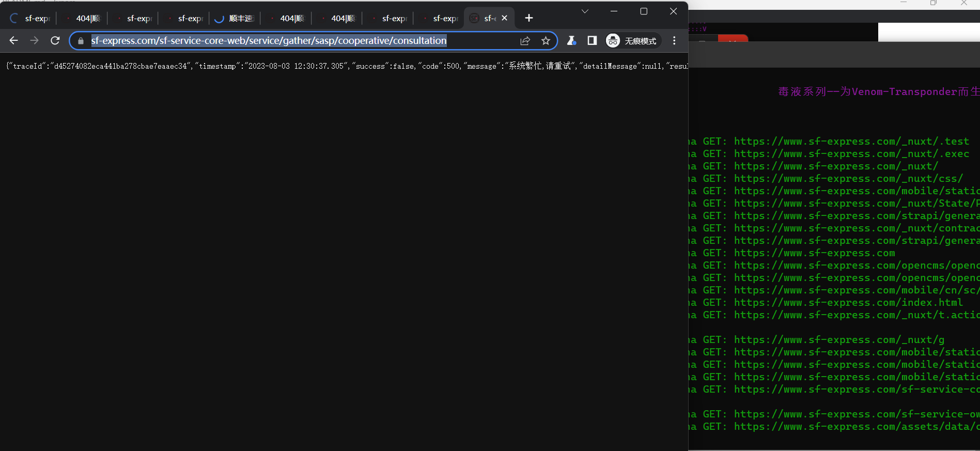Switch to first loading sf-expr tab
Screen dimensions: 980x451
coord(30,19)
